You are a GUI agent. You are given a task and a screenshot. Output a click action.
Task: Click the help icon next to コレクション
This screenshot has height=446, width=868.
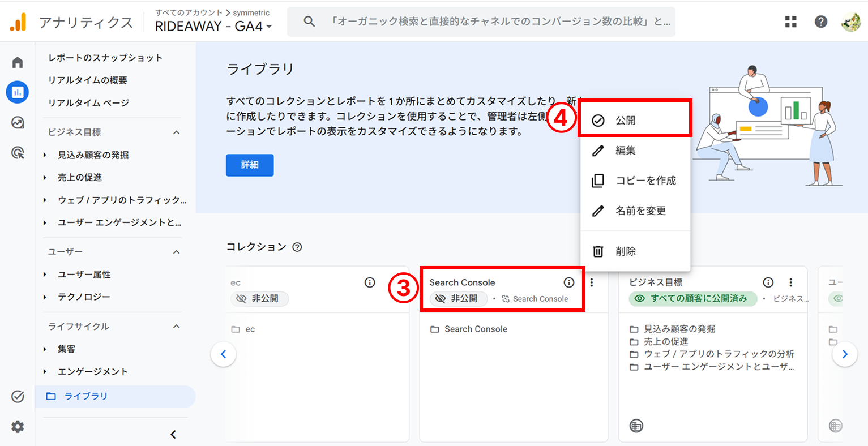pyautogui.click(x=297, y=247)
